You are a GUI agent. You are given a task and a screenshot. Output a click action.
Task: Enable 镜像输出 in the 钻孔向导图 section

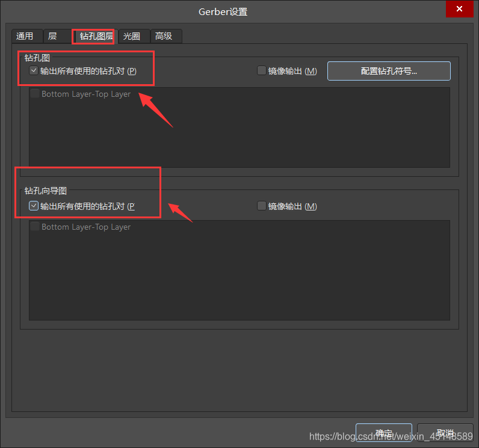(x=262, y=206)
